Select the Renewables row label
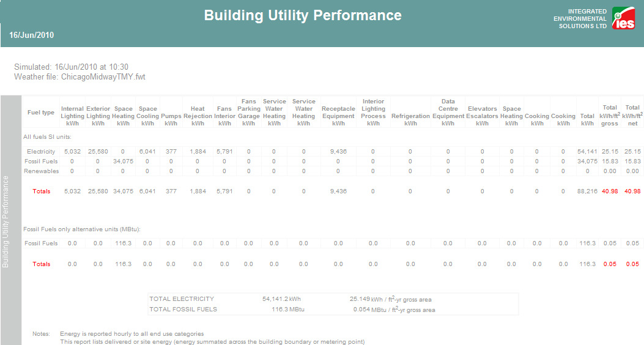The height and width of the screenshot is (345, 644). tap(41, 171)
